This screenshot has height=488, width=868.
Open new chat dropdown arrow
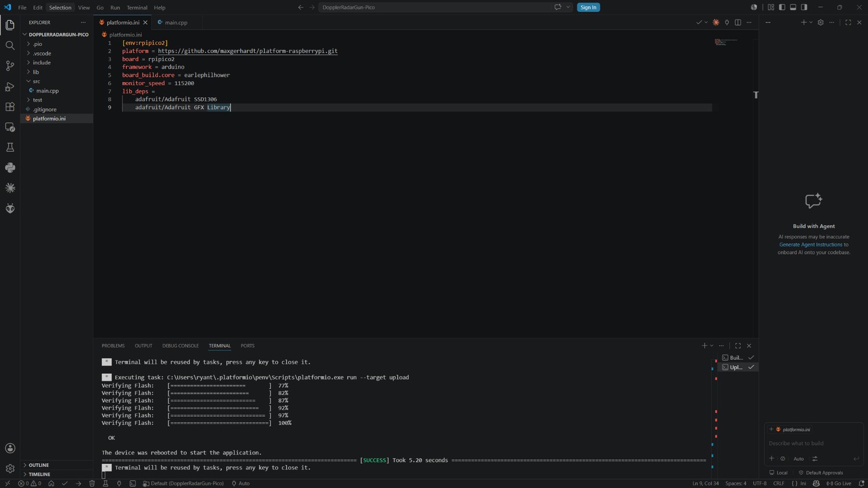coord(811,23)
